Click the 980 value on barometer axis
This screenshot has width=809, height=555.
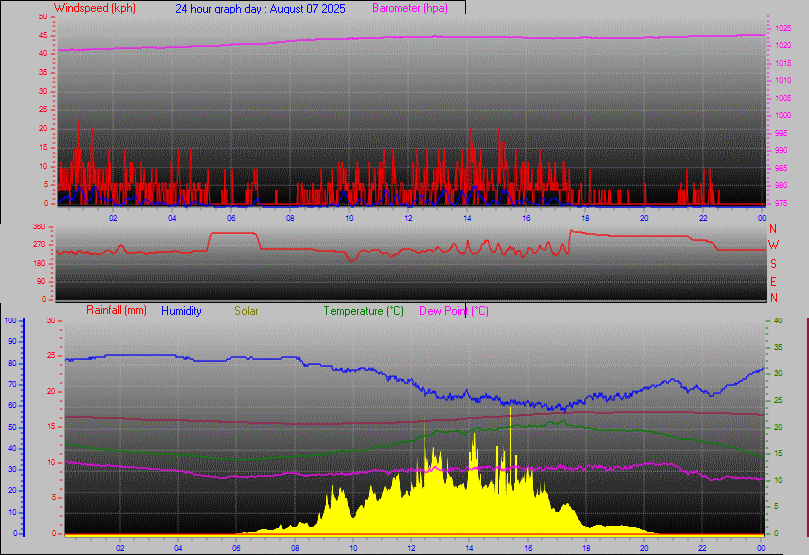point(781,185)
